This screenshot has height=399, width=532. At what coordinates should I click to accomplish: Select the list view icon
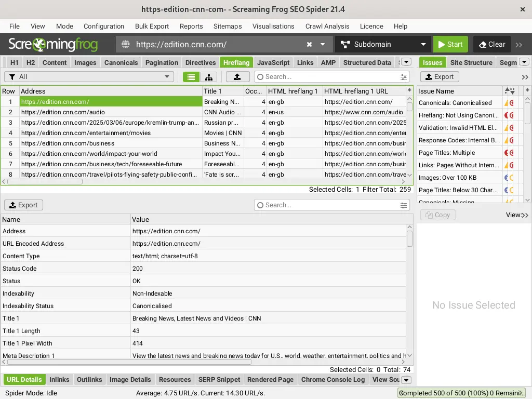(191, 77)
